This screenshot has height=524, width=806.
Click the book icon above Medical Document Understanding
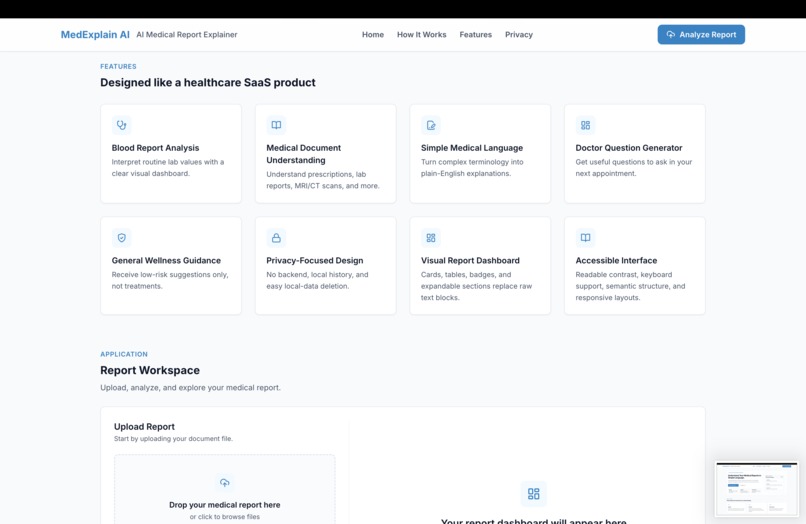pos(276,125)
